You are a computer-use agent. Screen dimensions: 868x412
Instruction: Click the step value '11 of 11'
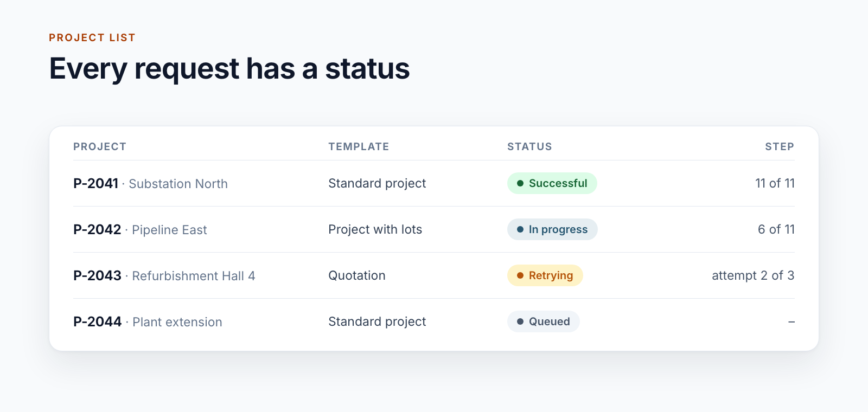(775, 183)
